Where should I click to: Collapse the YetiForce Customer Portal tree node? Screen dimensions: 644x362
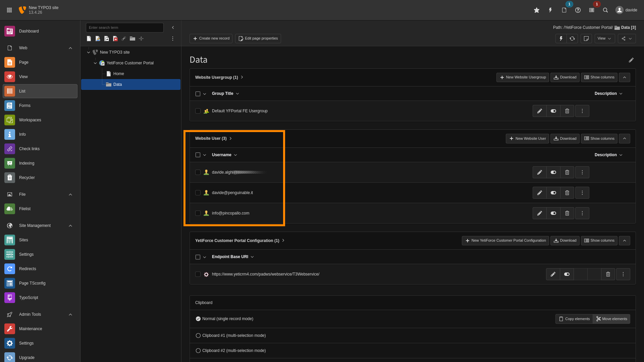[x=95, y=63]
